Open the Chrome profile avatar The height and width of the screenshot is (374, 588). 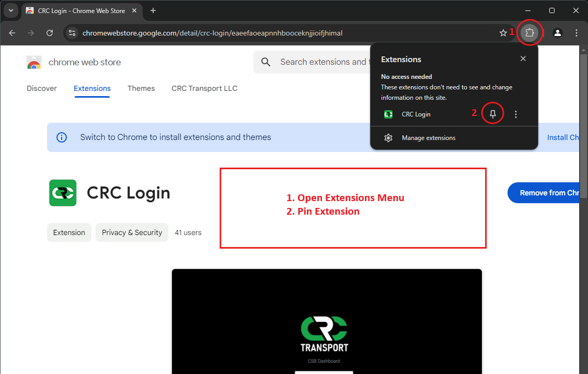click(558, 33)
